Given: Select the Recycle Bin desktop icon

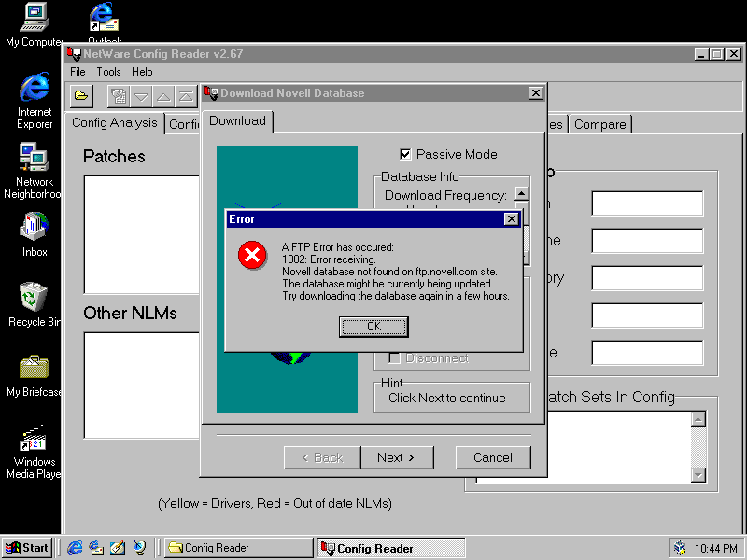Looking at the screenshot, I should click(35, 304).
